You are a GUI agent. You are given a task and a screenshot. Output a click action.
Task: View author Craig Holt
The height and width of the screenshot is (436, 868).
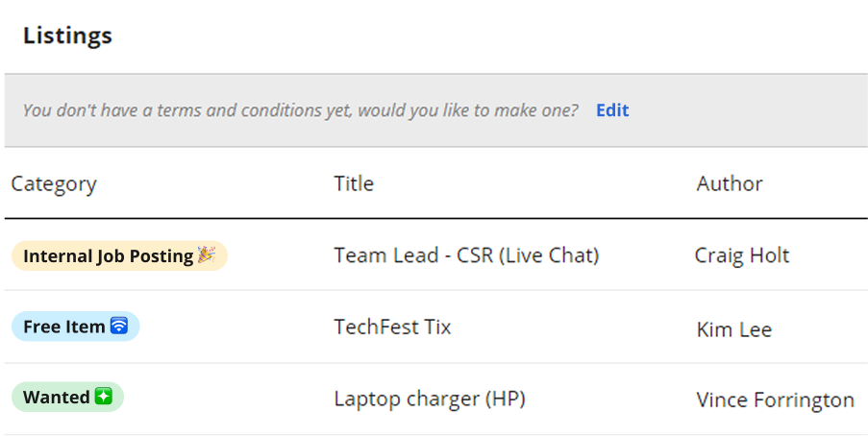pos(742,255)
